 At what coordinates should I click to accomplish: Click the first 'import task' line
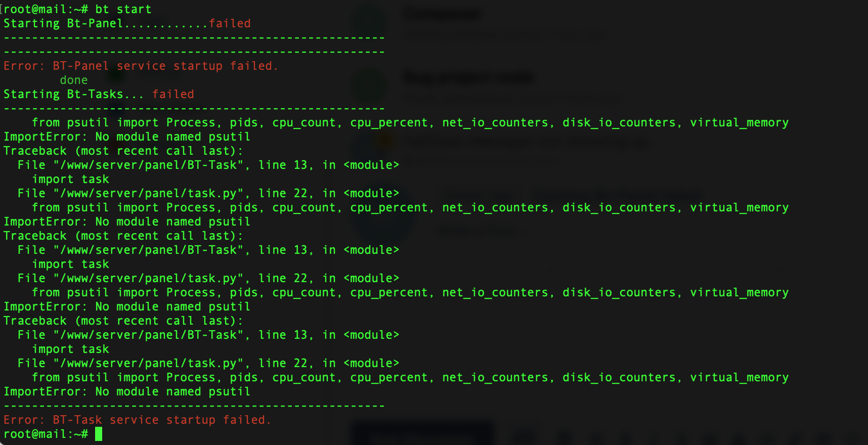click(70, 179)
